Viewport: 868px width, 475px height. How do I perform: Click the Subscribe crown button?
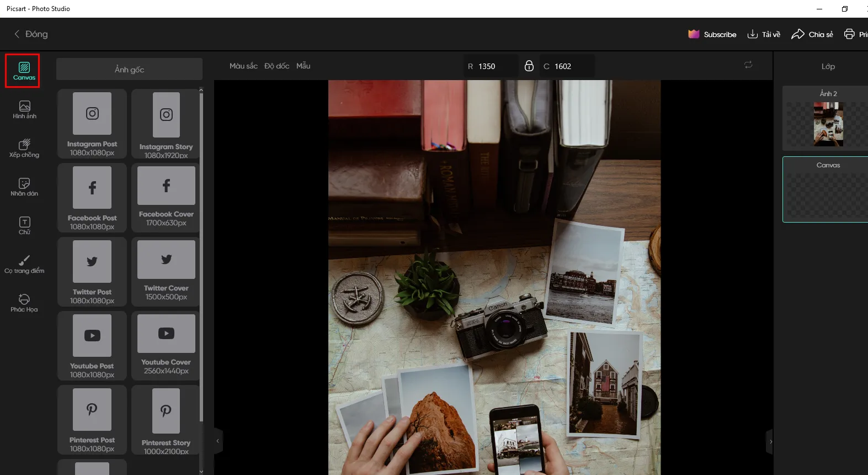point(712,34)
